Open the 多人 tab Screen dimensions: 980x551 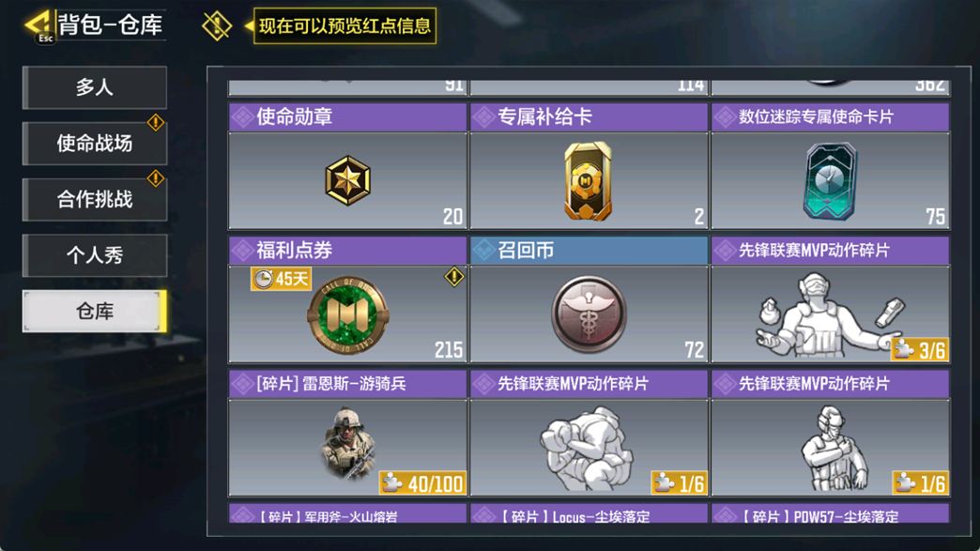pyautogui.click(x=95, y=87)
